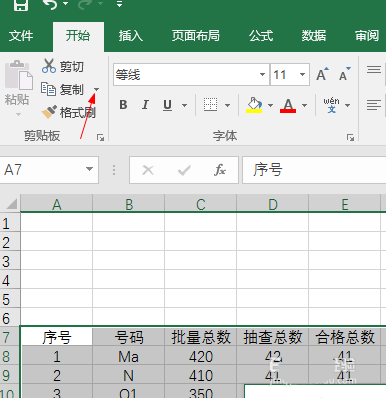Click the Name Box showing A7

[49, 170]
